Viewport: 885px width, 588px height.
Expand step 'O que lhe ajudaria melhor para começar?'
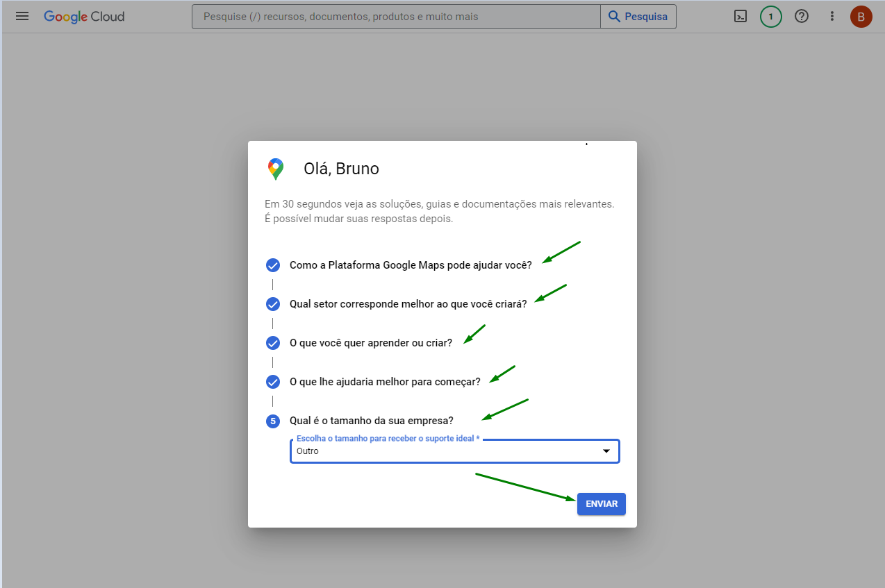click(385, 382)
